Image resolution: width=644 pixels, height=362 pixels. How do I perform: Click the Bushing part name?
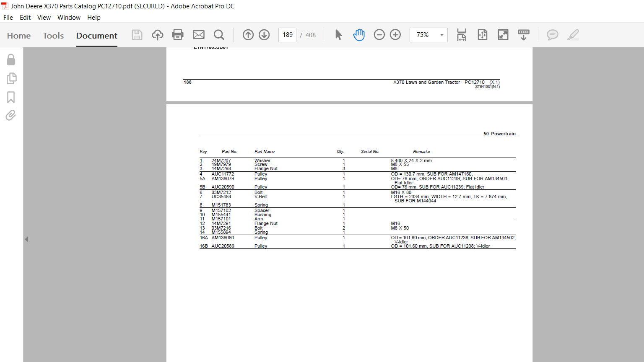(x=263, y=215)
